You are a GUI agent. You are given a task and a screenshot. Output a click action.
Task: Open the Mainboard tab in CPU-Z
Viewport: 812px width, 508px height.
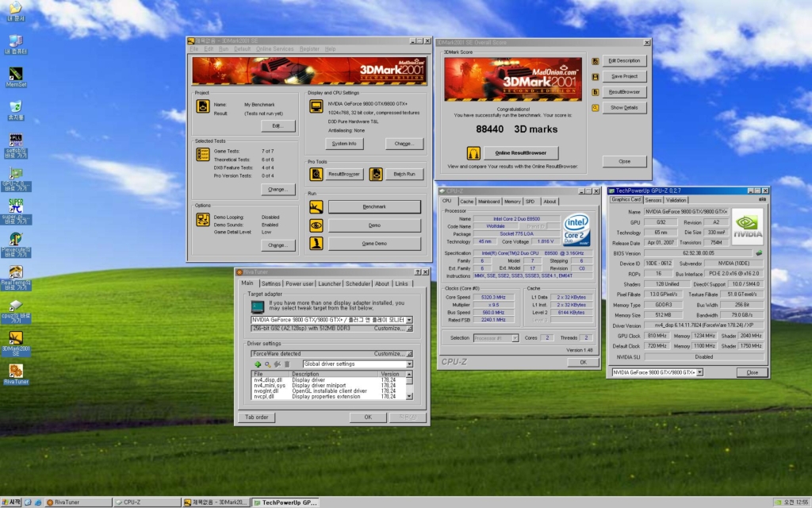[x=488, y=201]
